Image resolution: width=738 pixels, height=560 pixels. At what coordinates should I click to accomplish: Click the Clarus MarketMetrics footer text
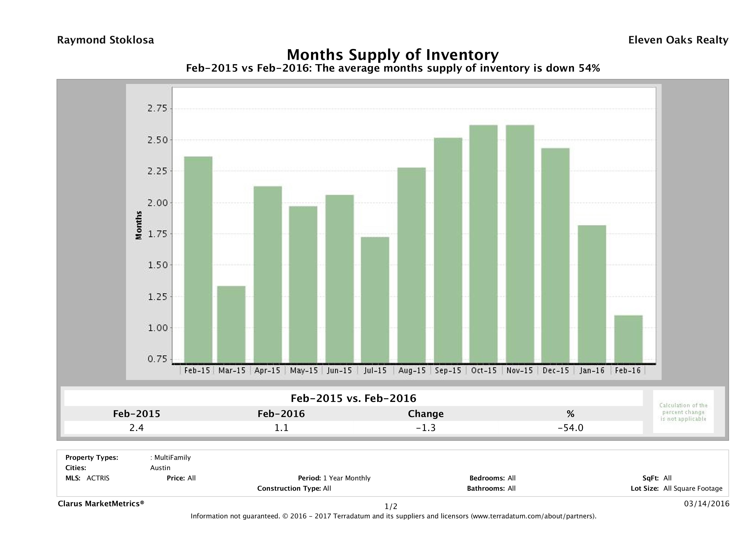pyautogui.click(x=101, y=503)
